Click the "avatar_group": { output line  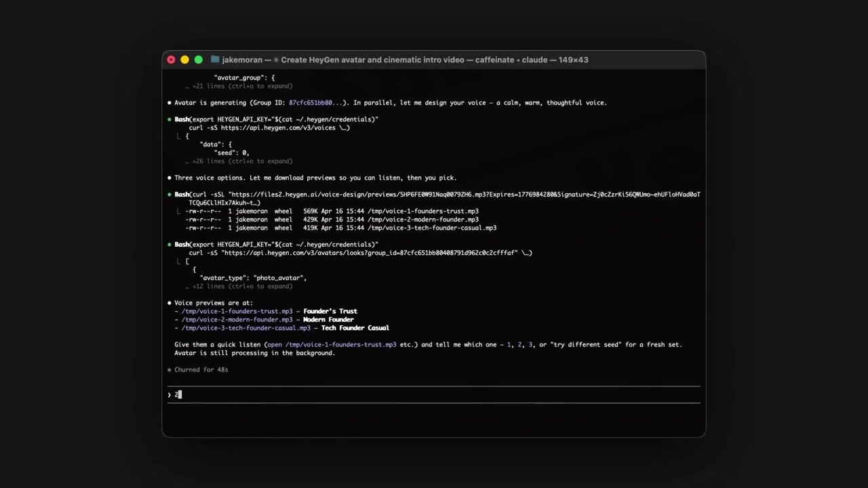(x=244, y=78)
